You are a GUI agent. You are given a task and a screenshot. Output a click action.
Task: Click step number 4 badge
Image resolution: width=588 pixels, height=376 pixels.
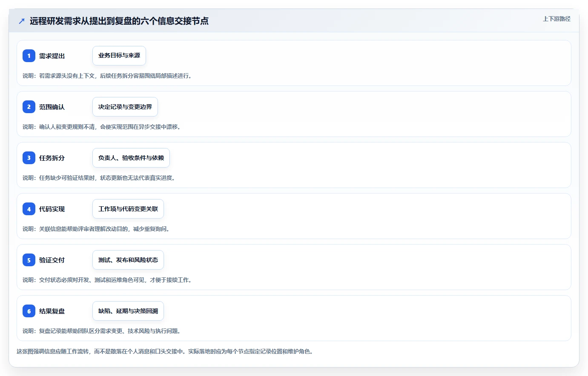[29, 209]
